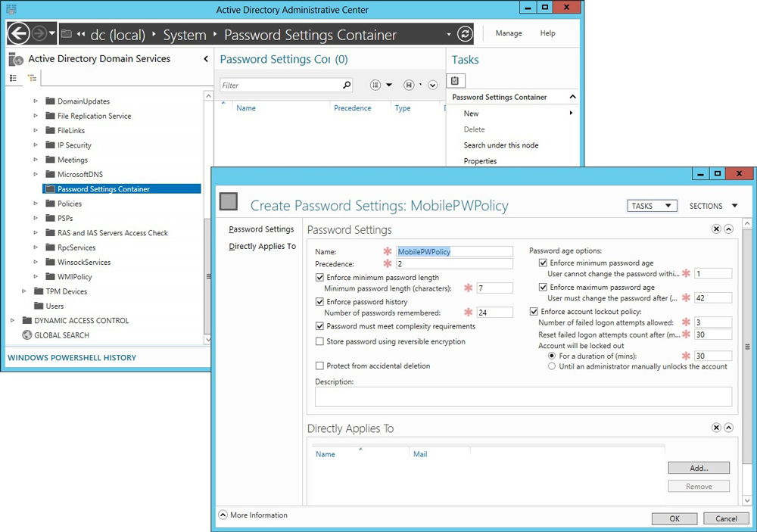The width and height of the screenshot is (757, 532).
Task: Click the forward navigation arrow icon
Action: pos(39,34)
